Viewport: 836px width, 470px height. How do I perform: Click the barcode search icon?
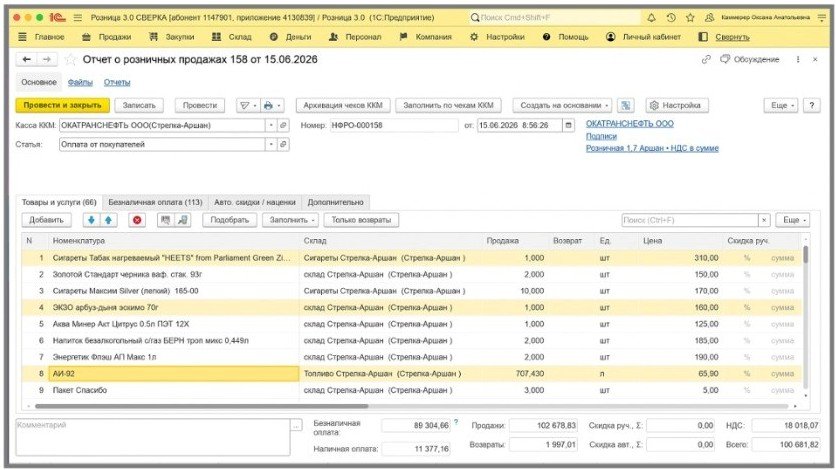(165, 220)
